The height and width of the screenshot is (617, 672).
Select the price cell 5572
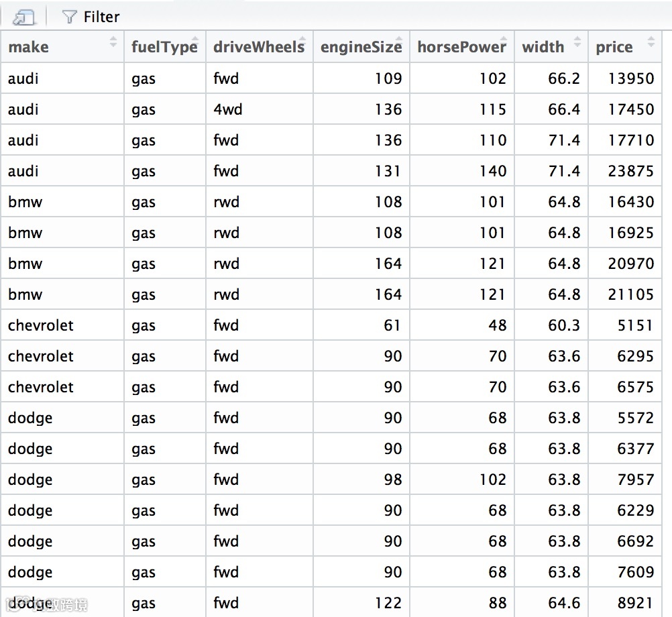coord(625,418)
